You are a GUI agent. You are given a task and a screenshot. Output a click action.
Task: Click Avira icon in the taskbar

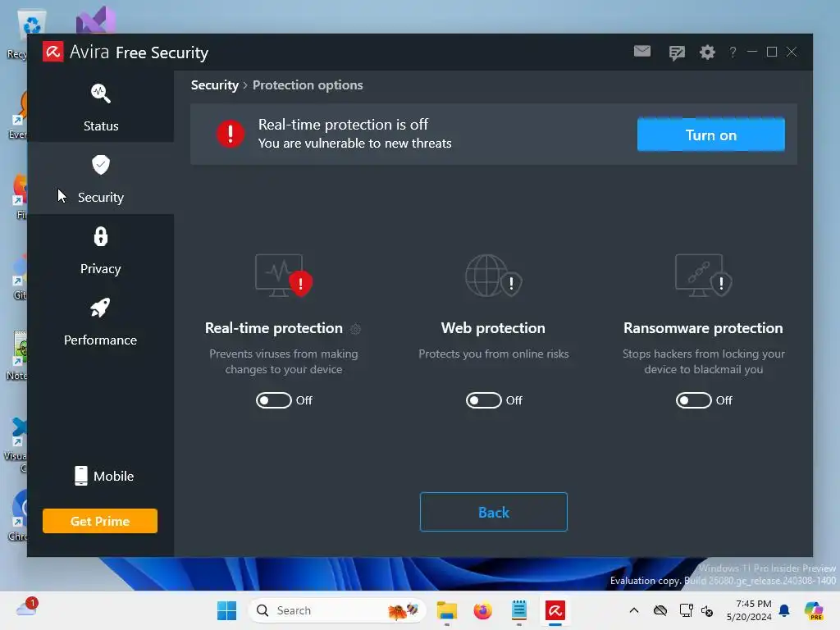point(555,610)
